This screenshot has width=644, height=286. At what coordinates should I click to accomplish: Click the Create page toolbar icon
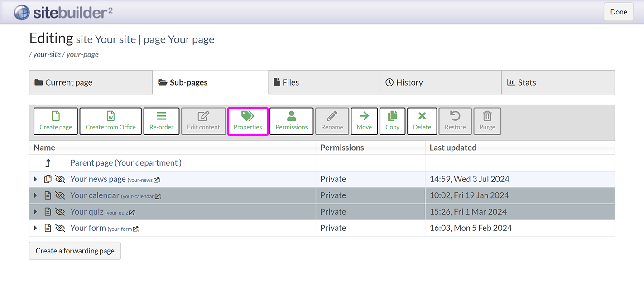56,121
